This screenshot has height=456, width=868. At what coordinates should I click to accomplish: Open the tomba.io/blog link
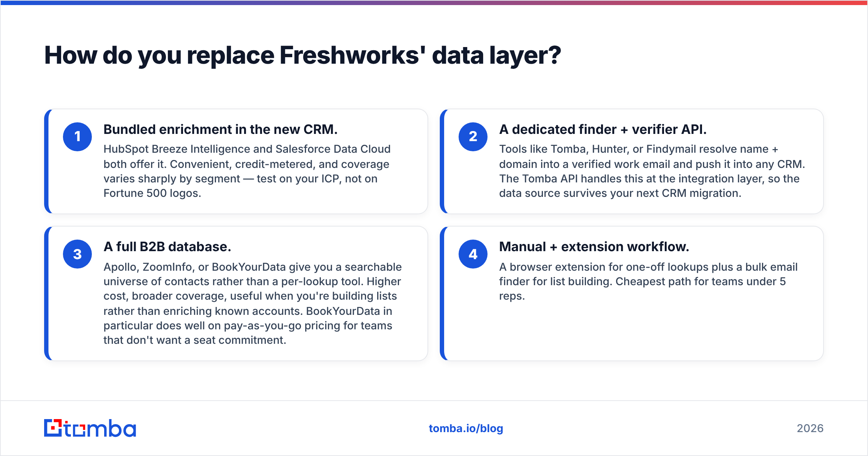(x=466, y=428)
